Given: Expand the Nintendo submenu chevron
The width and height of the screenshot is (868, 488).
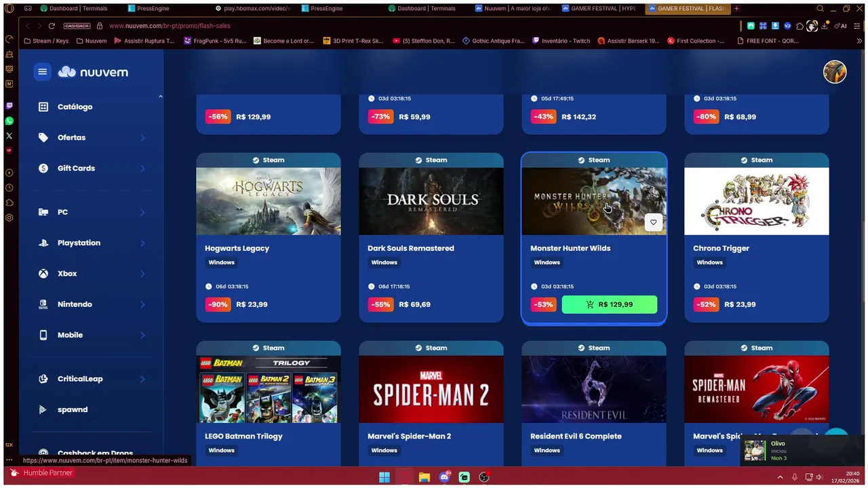Looking at the screenshot, I should 142,304.
